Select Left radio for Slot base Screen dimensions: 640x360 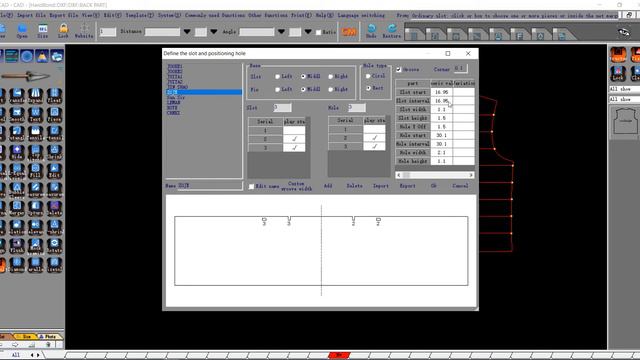click(x=278, y=76)
